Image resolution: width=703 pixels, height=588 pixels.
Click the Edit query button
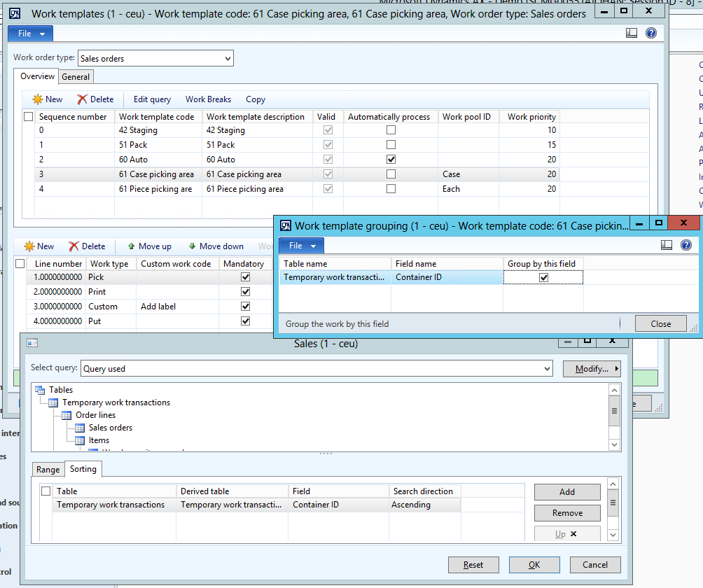[152, 99]
